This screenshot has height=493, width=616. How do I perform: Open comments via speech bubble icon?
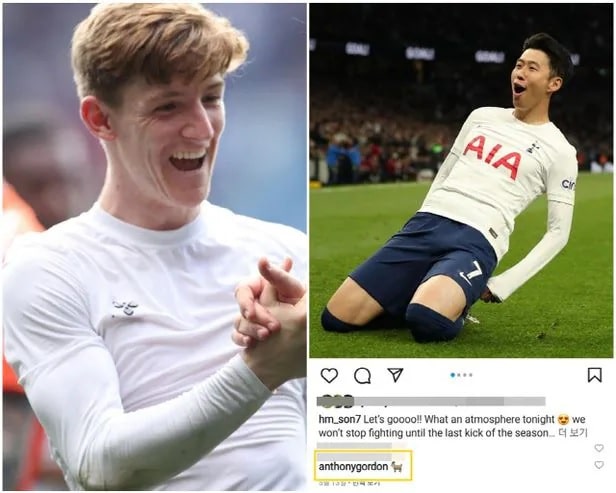pos(362,376)
